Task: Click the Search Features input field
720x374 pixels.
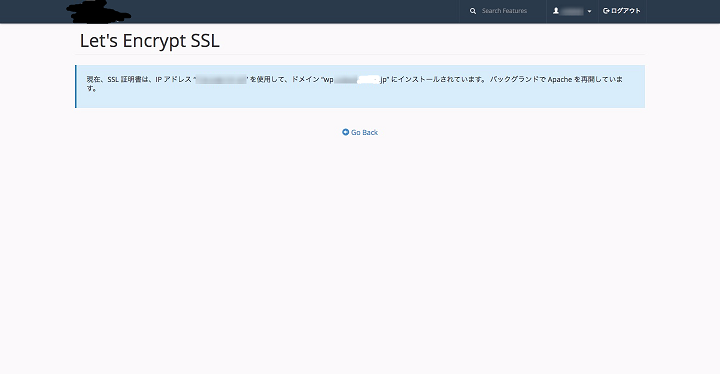Action: coord(504,11)
